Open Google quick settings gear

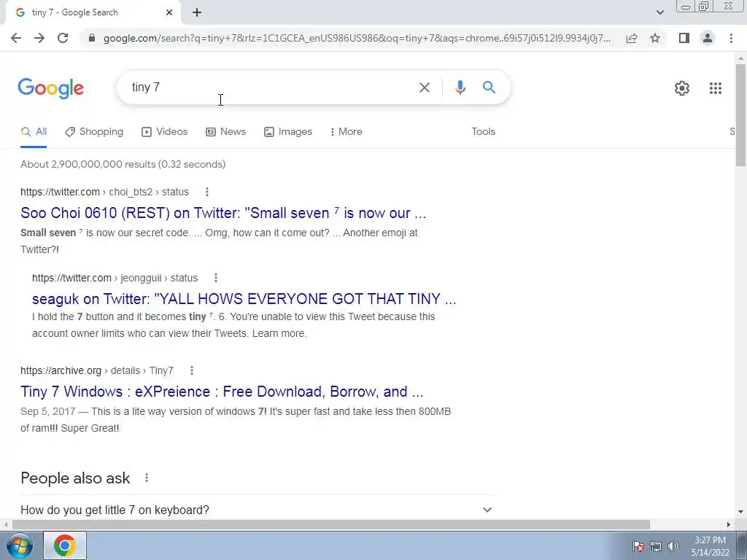(x=682, y=88)
